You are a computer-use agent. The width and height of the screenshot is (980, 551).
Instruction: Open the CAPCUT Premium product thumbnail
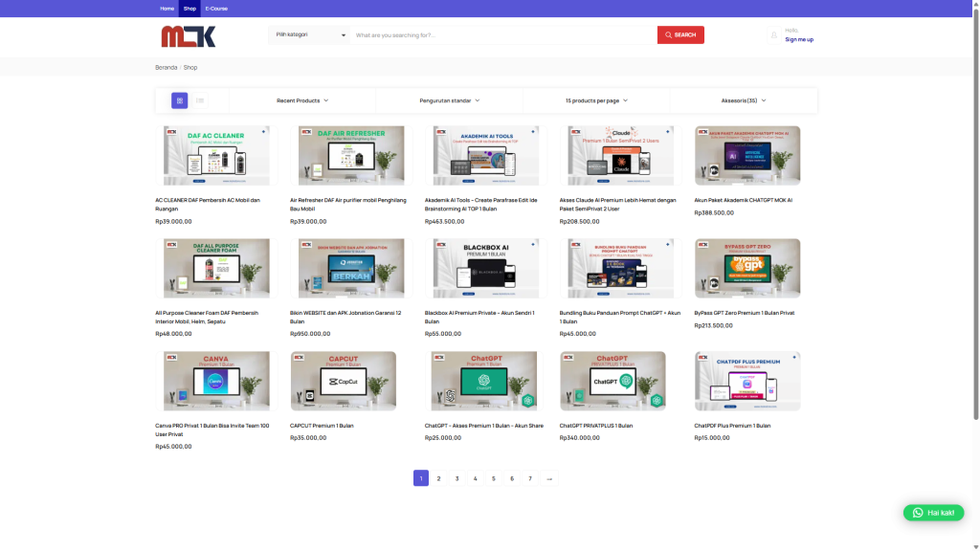coord(343,381)
